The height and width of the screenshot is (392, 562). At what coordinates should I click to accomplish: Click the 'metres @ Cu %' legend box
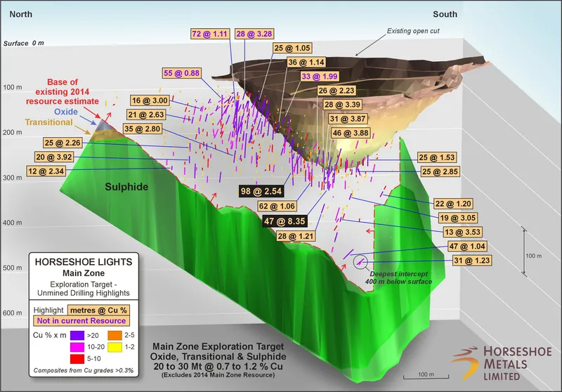click(x=98, y=310)
